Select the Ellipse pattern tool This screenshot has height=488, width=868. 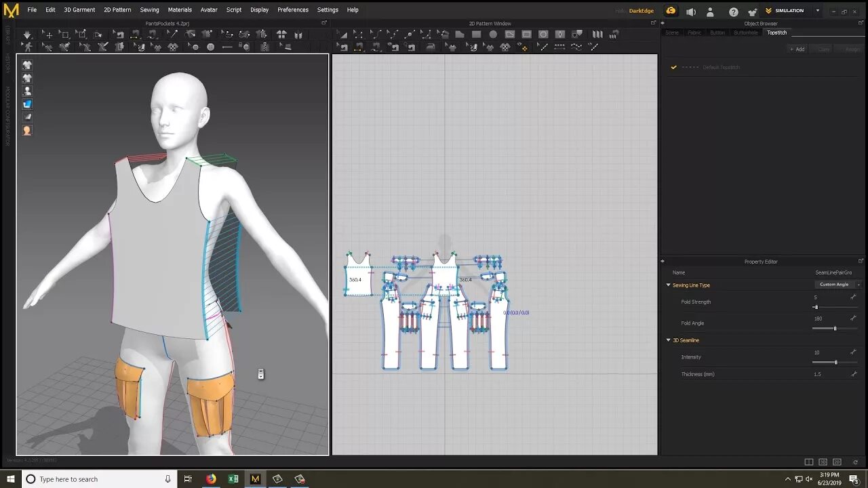pyautogui.click(x=493, y=35)
